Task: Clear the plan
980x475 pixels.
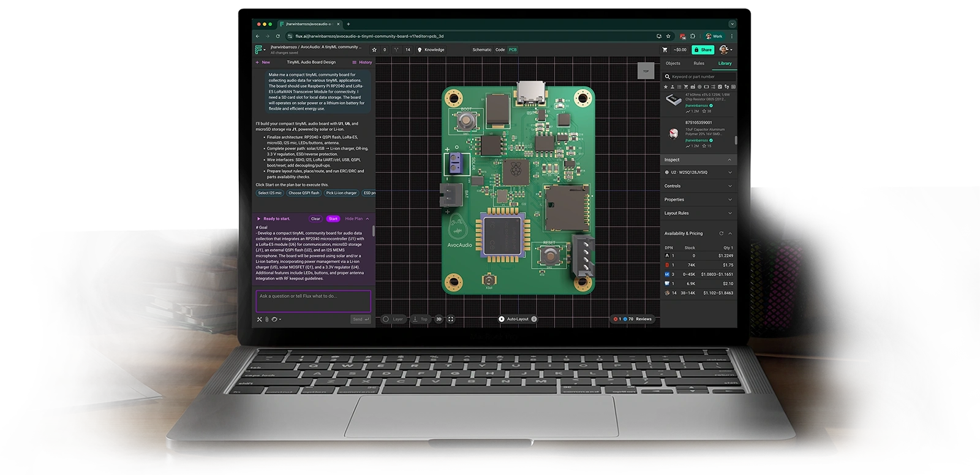Action: coord(315,219)
